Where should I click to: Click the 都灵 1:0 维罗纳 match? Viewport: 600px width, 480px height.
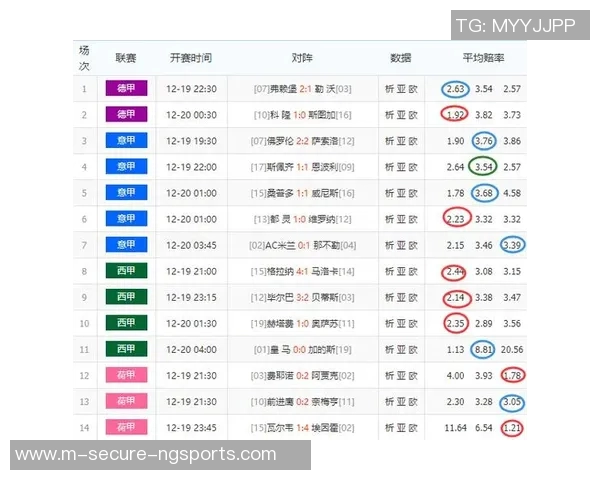click(302, 219)
